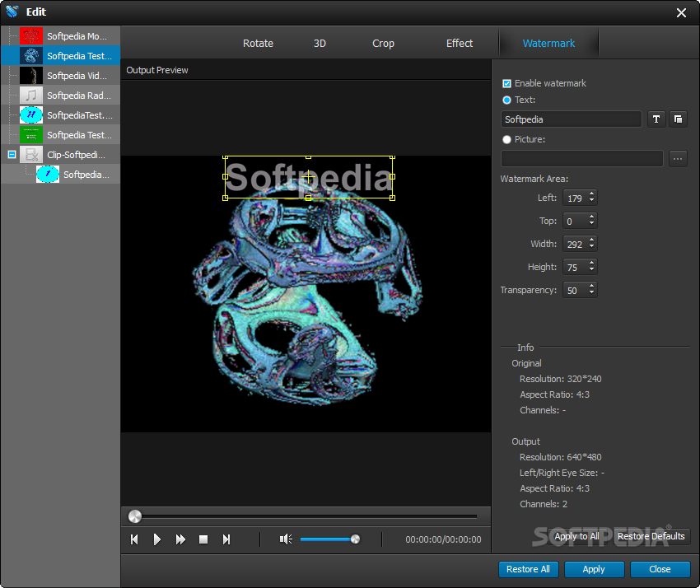
Task: Disable the Enable watermark checkbox
Action: pyautogui.click(x=506, y=83)
